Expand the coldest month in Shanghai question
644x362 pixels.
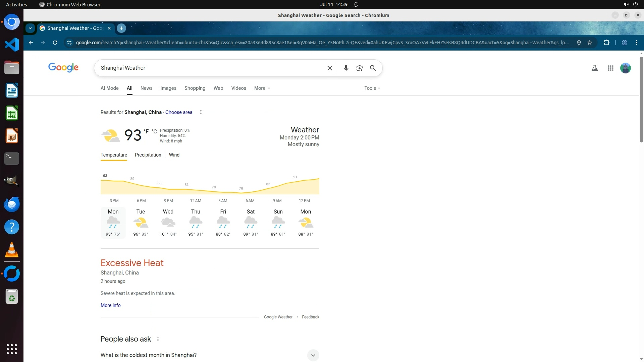pos(313,355)
